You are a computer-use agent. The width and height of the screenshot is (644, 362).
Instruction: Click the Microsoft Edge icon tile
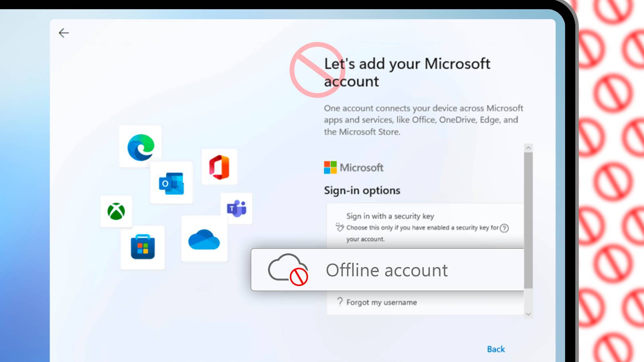(x=140, y=147)
